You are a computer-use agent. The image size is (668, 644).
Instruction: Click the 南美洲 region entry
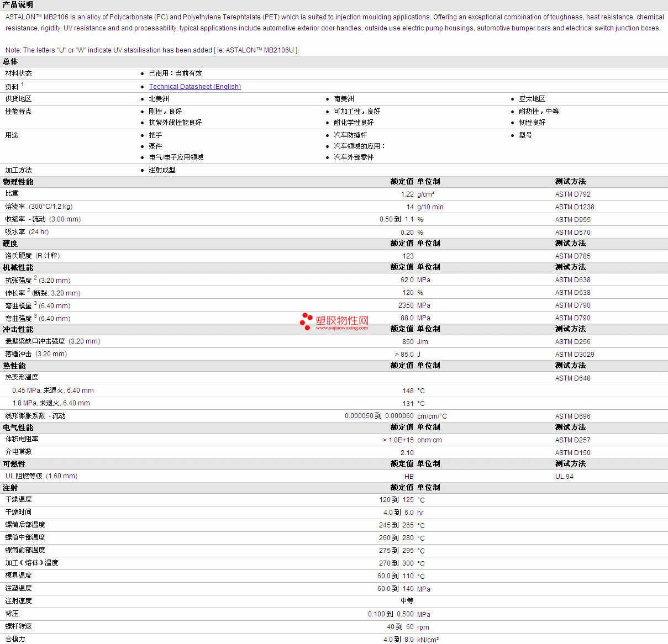344,99
